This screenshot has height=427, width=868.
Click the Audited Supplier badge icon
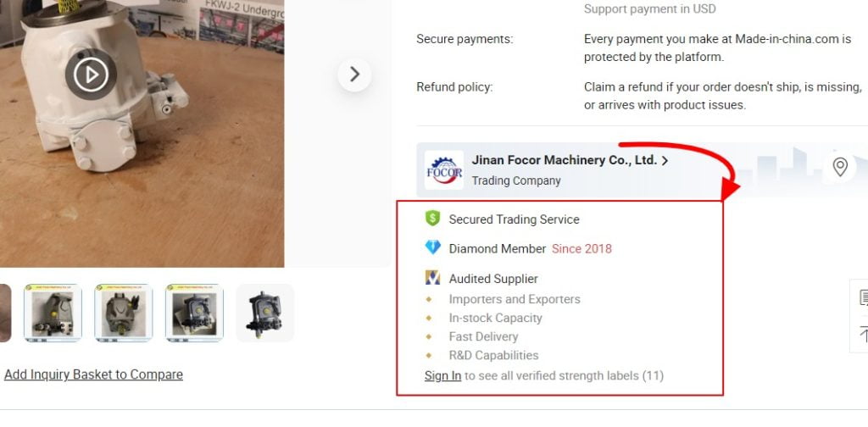pyautogui.click(x=432, y=278)
